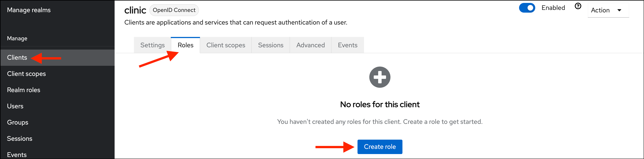The image size is (644, 159).
Task: Switch to the Settings tab
Action: click(x=153, y=45)
